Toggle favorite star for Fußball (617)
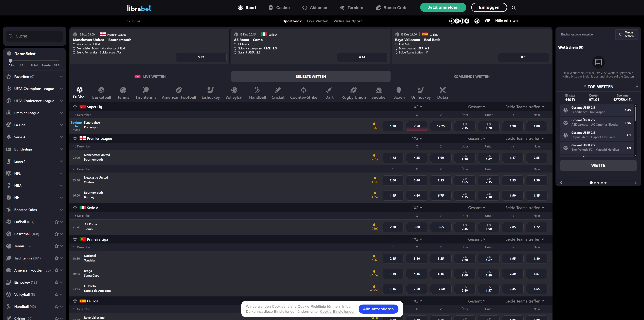 click(x=57, y=222)
